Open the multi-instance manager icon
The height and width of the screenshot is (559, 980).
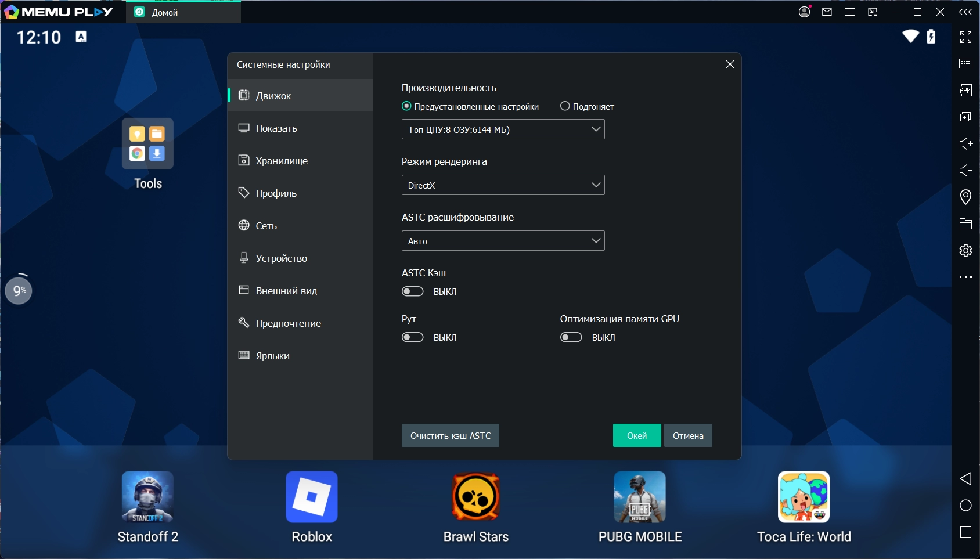(965, 117)
